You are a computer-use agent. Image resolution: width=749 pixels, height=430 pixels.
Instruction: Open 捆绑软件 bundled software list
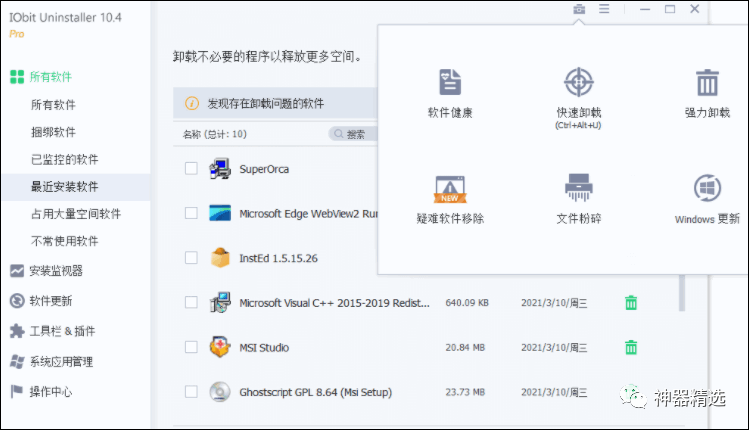pyautogui.click(x=52, y=132)
